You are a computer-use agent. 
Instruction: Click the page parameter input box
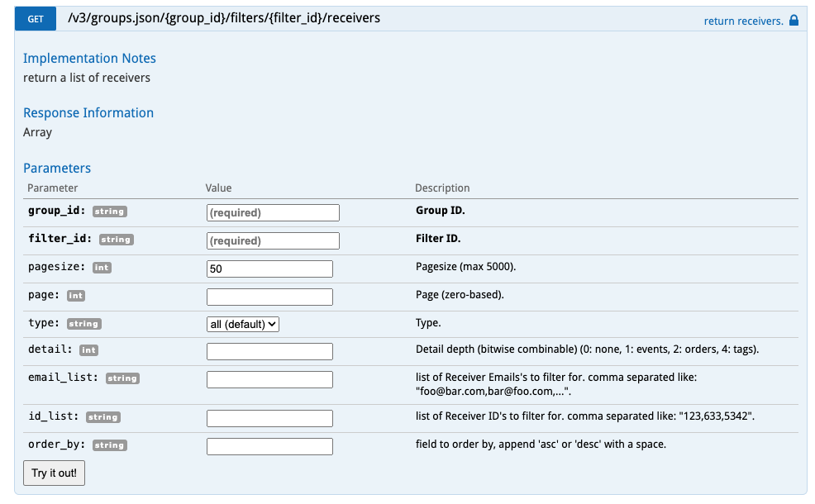click(269, 297)
